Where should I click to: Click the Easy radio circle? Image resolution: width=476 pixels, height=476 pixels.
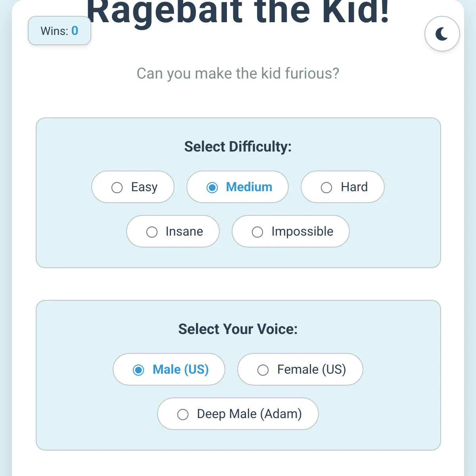coord(117,188)
